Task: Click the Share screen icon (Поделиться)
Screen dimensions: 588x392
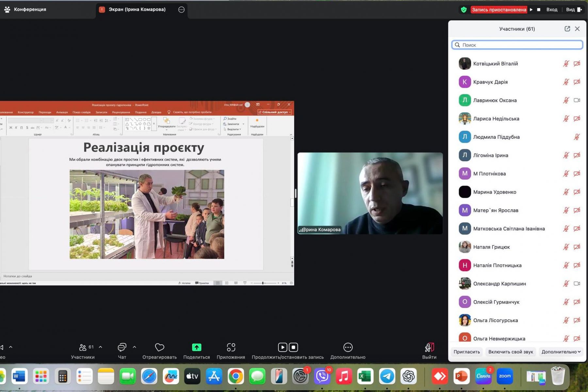Action: pyautogui.click(x=196, y=347)
